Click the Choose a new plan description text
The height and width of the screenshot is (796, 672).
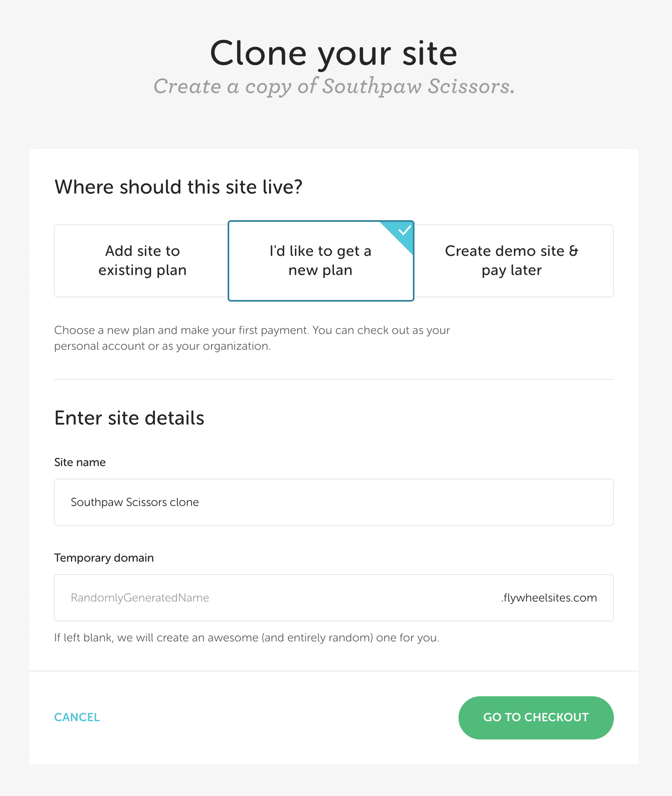(252, 338)
